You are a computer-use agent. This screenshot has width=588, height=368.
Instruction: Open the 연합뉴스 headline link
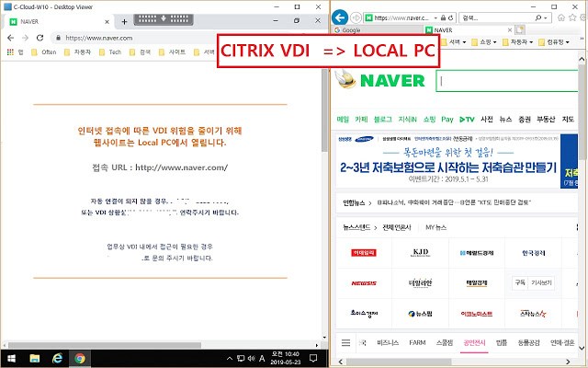coord(454,202)
